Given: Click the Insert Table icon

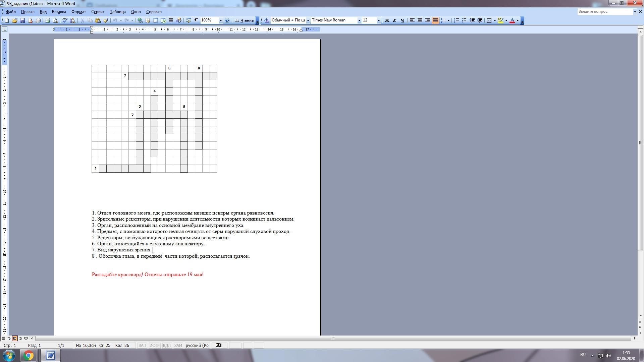Looking at the screenshot, I should [156, 20].
